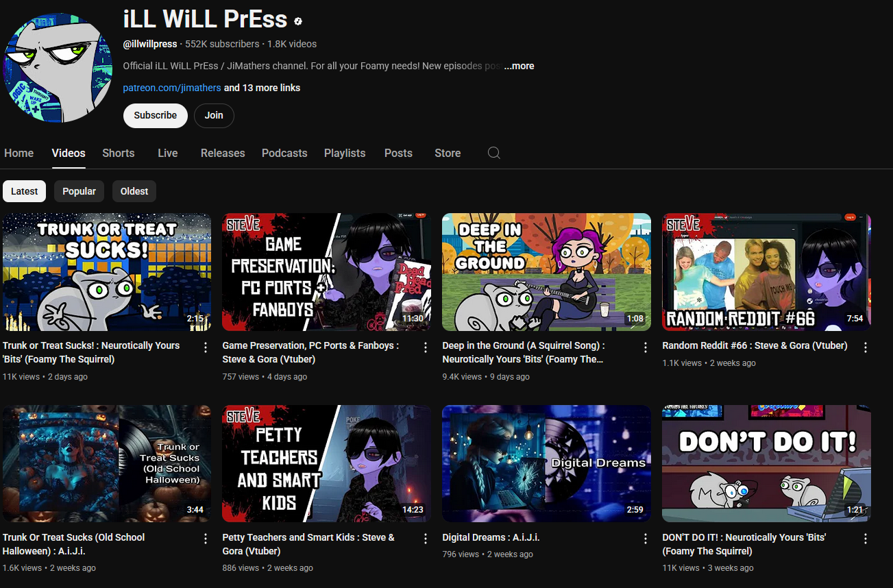Viewport: 893px width, 588px height.
Task: Open the Playlists tab
Action: pos(345,153)
